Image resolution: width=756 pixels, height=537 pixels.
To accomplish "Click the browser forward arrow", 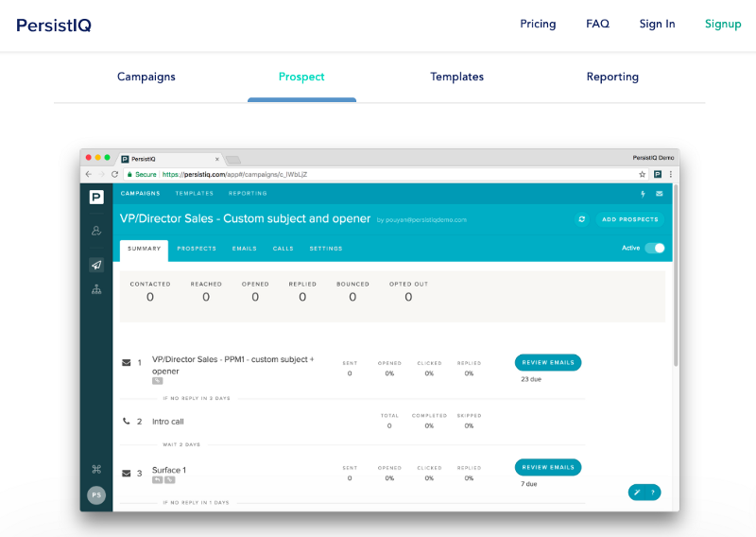I will [101, 174].
